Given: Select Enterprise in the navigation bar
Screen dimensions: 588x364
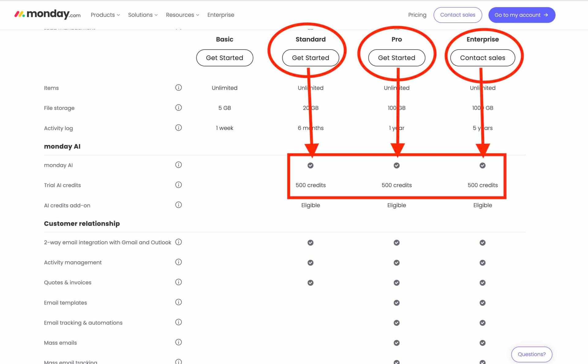Looking at the screenshot, I should click(x=221, y=15).
